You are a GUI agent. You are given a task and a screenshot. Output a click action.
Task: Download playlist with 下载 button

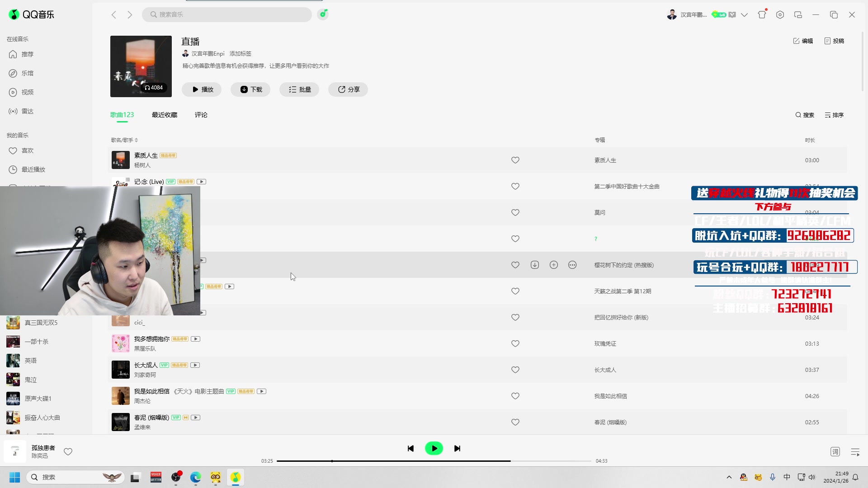[250, 89]
